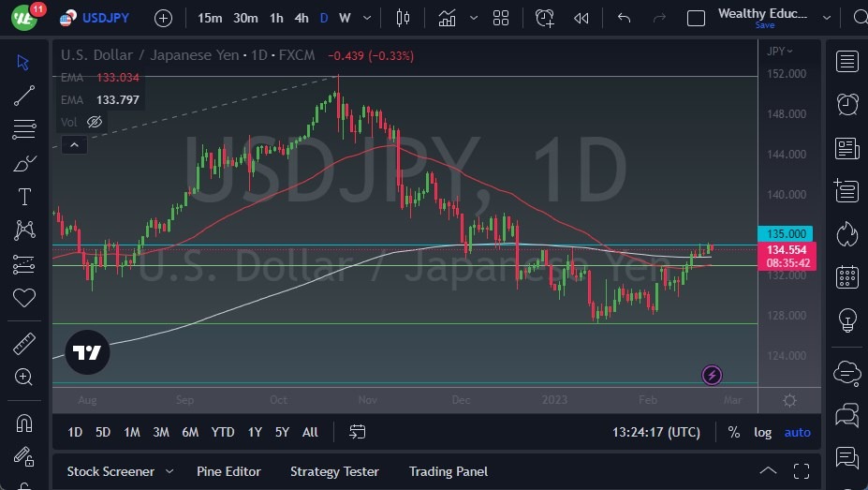
Task: Open the USDJPY symbol search
Action: [x=105, y=19]
